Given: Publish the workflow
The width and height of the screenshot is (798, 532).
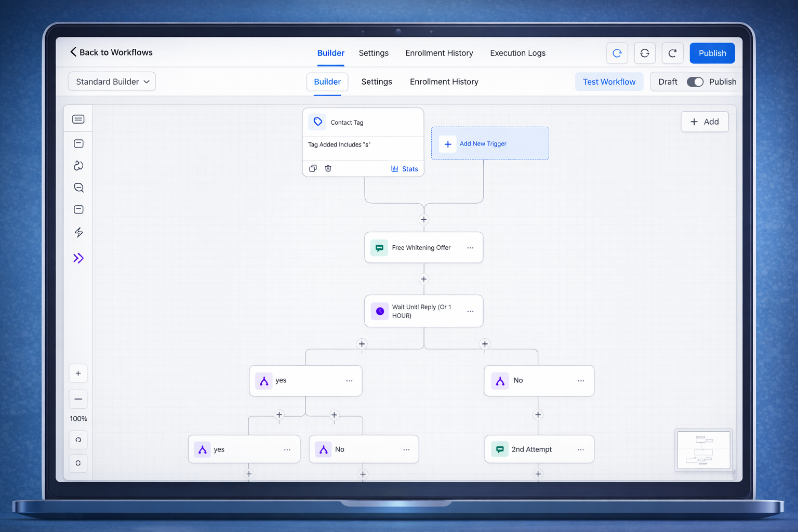Looking at the screenshot, I should pyautogui.click(x=712, y=53).
